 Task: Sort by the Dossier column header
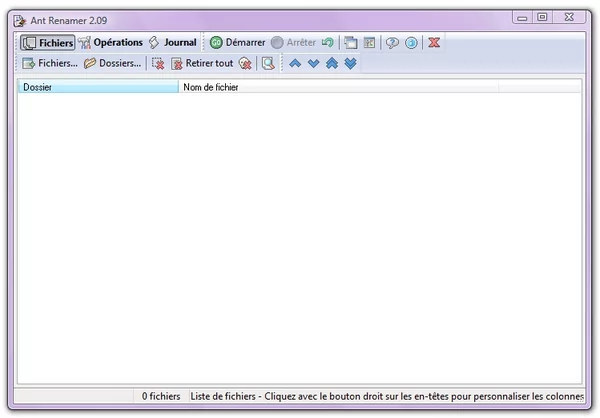pos(98,87)
